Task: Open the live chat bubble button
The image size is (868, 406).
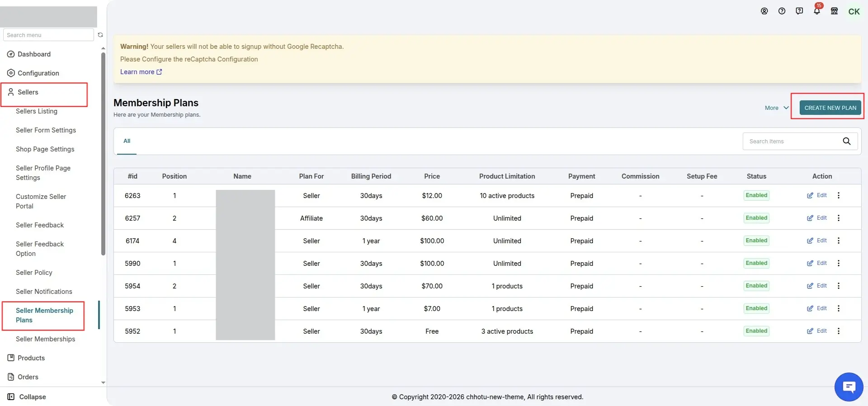Action: (x=849, y=387)
